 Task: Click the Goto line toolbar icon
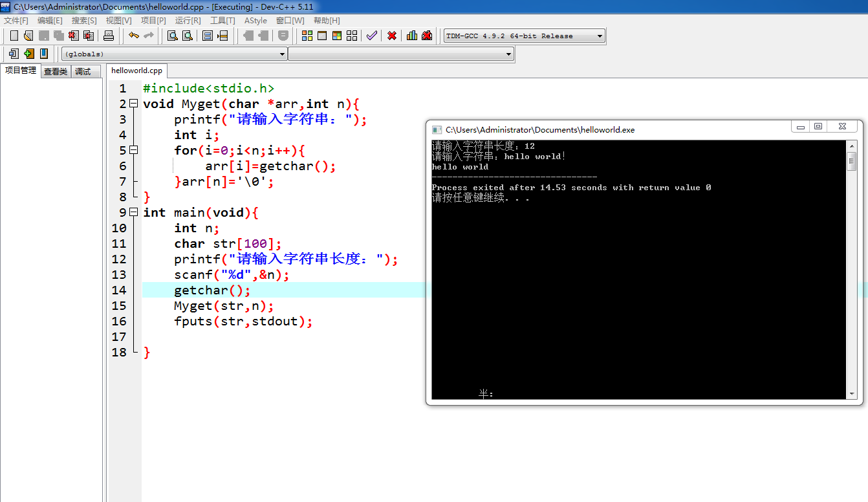(x=222, y=36)
